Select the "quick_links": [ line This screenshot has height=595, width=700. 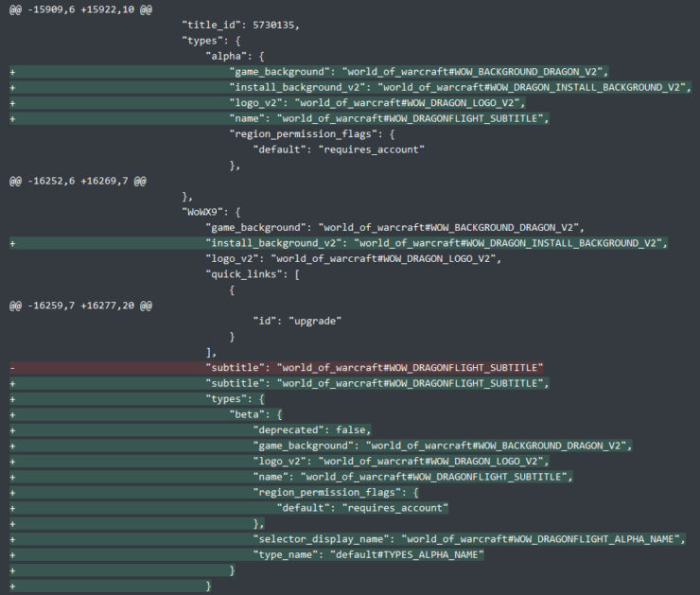pos(253,273)
